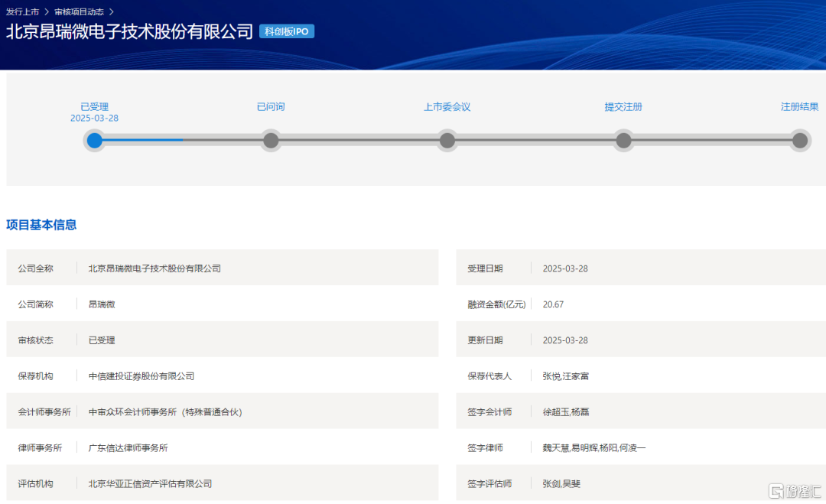Click the 公司简称 value 昂瑞微

pos(102,304)
